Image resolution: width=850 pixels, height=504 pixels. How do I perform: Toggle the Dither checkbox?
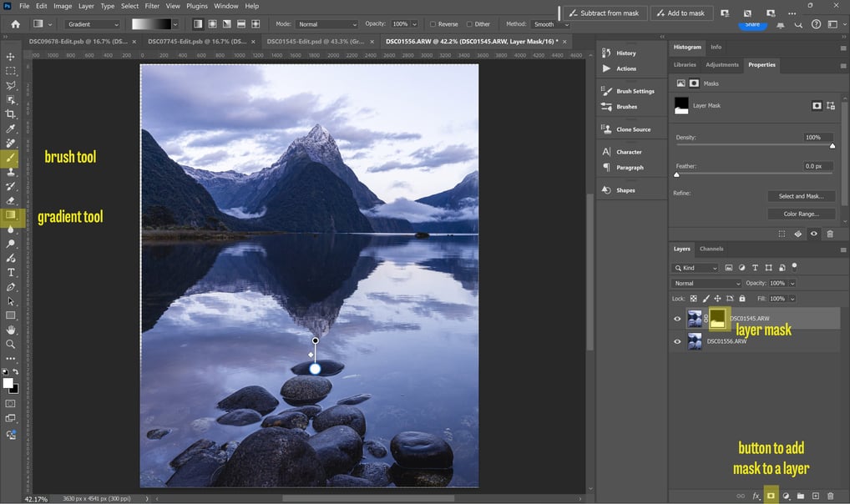469,24
